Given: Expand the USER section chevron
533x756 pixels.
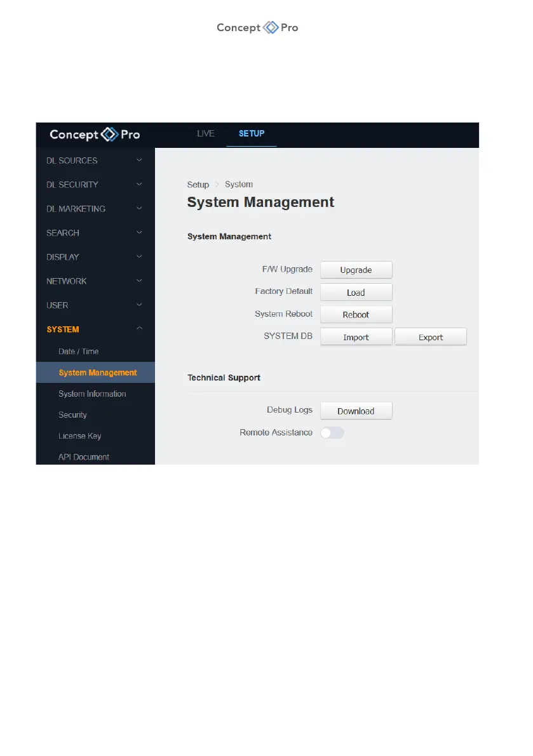Looking at the screenshot, I should point(139,305).
